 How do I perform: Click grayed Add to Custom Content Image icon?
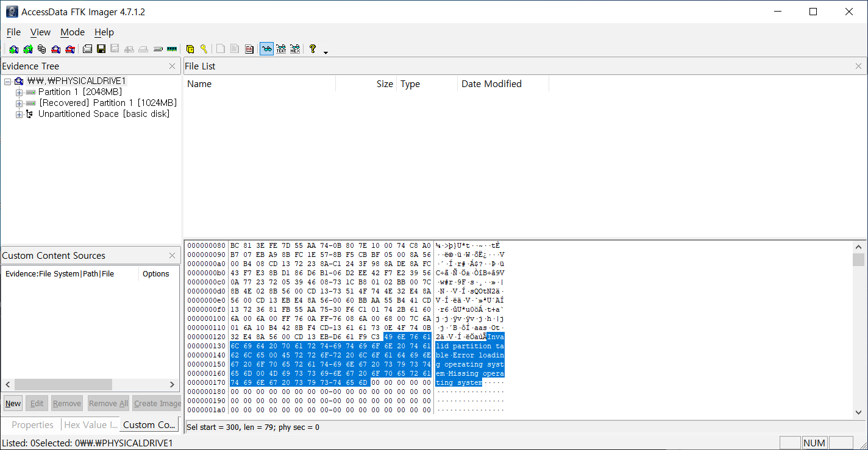click(129, 49)
